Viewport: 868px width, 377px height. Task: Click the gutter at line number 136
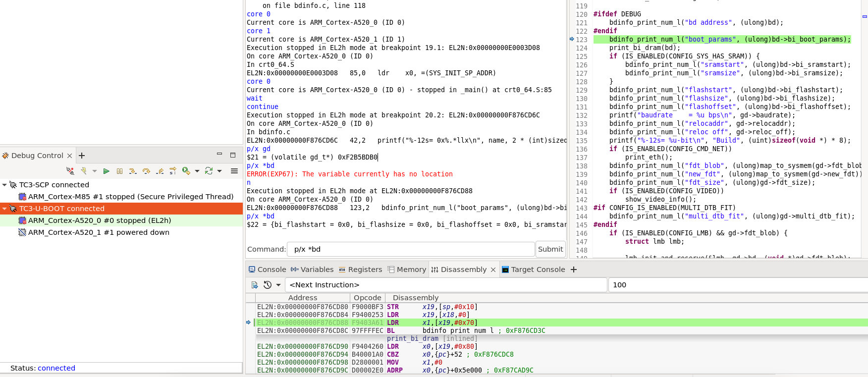[x=582, y=149]
